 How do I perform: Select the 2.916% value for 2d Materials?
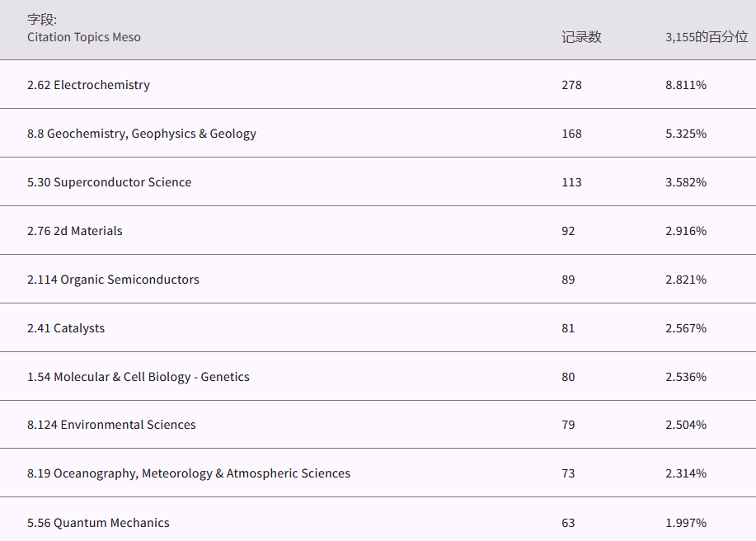pos(686,231)
